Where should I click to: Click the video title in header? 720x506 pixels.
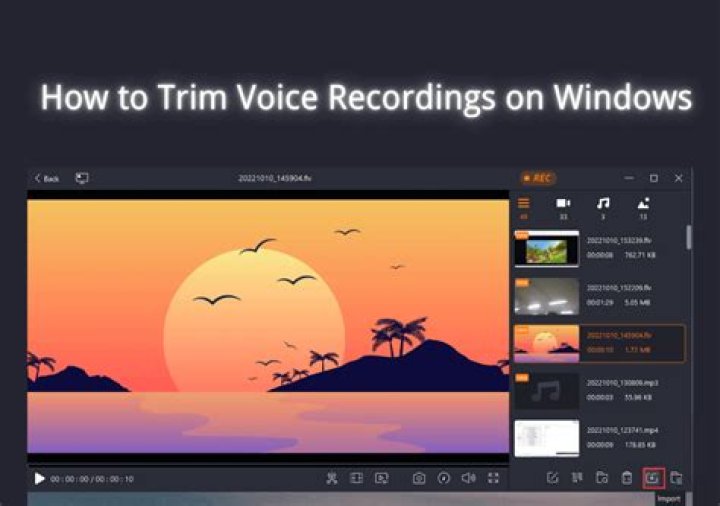[x=275, y=178]
